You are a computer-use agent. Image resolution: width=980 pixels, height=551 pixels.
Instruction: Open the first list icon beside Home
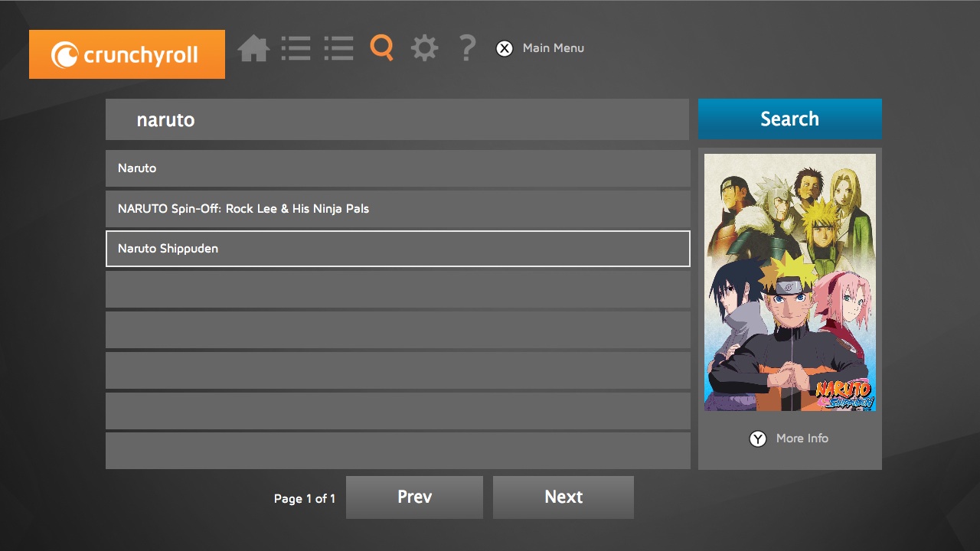[296, 48]
